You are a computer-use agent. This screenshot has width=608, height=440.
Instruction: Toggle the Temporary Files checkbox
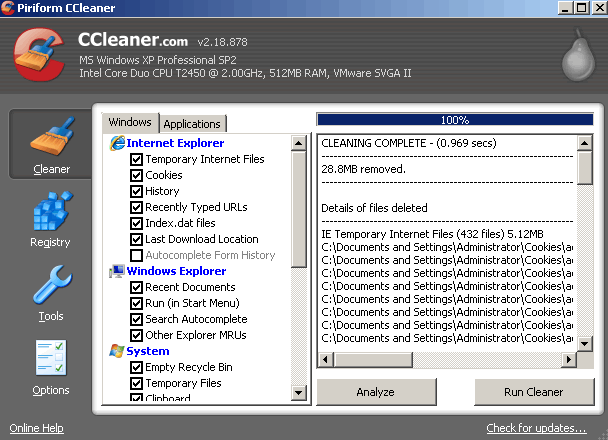pos(136,383)
